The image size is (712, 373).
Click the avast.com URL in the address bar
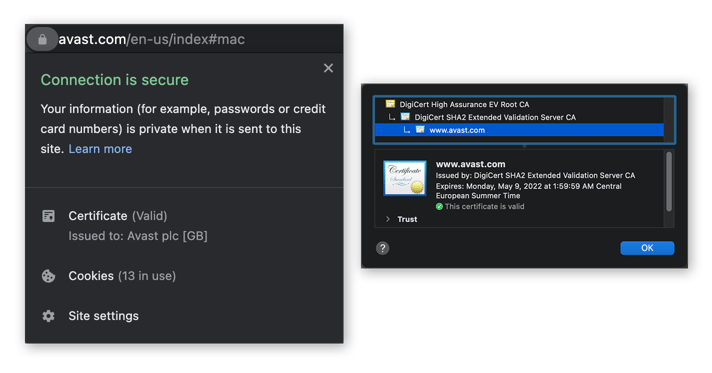coord(152,40)
